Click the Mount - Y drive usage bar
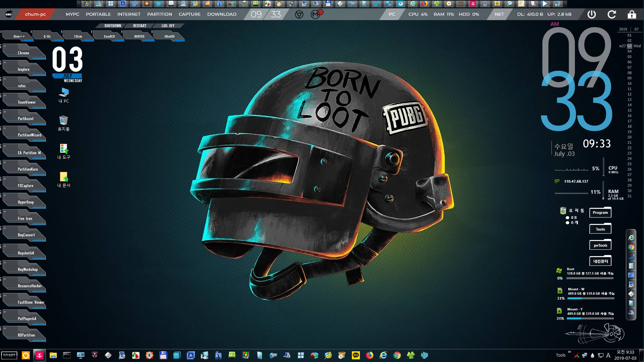This screenshot has height=362, width=644. [x=590, y=318]
